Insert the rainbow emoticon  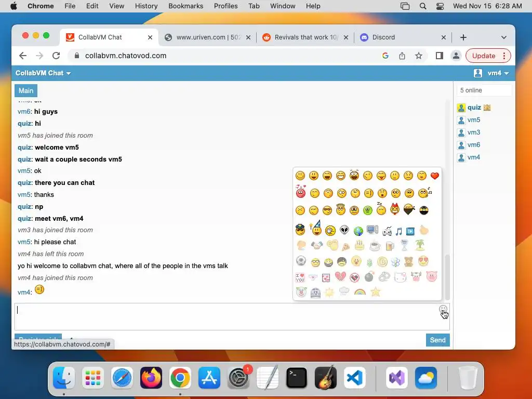(360, 292)
